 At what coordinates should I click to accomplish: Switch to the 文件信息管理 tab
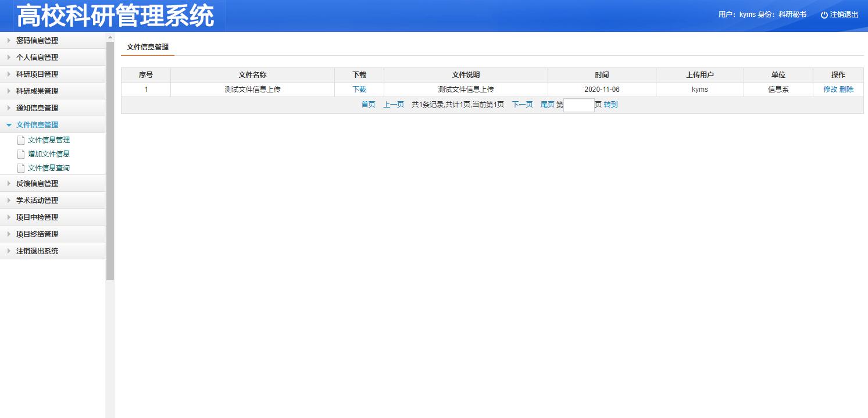tap(147, 47)
